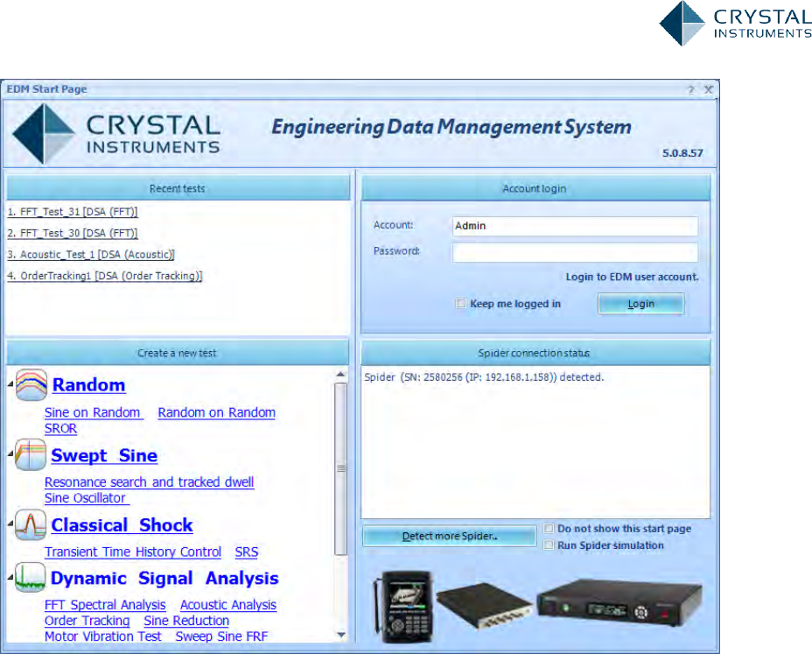This screenshot has height=654, width=812.
Task: Click the Account login panel header
Action: point(535,188)
